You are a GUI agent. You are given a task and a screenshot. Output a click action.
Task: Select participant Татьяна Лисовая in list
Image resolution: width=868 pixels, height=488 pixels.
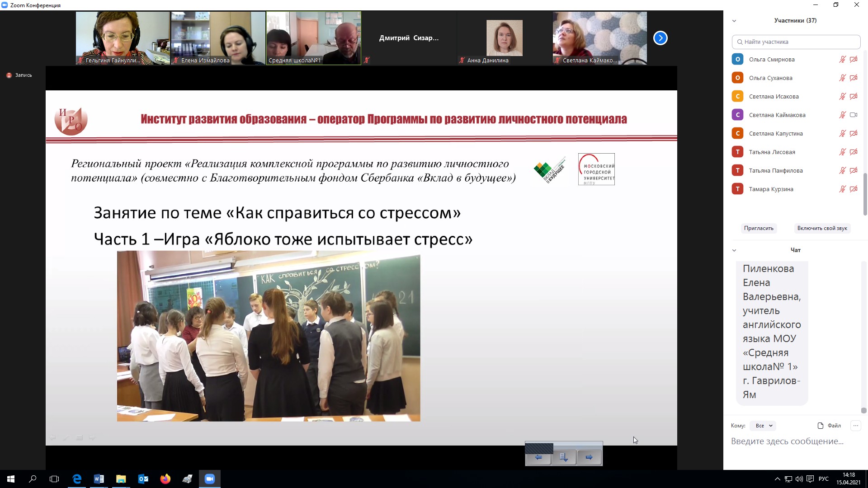click(x=795, y=152)
